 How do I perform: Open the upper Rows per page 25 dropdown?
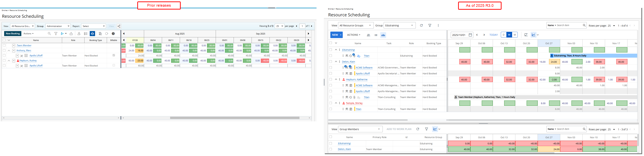(x=612, y=25)
